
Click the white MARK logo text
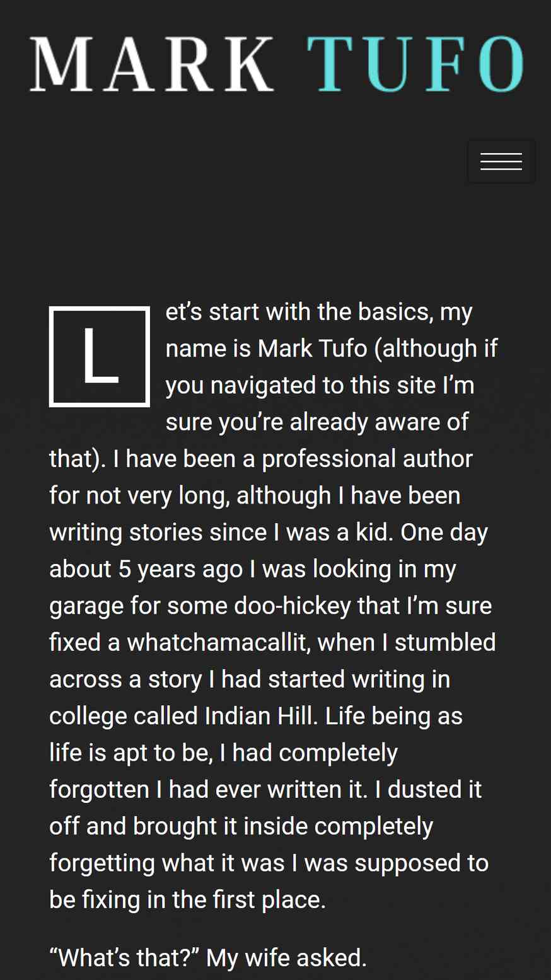point(152,64)
